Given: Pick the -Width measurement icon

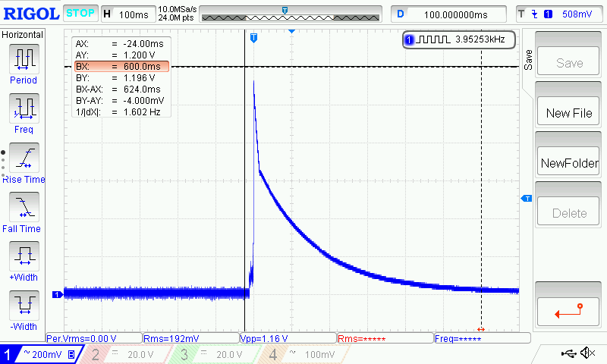Looking at the screenshot, I should (x=24, y=306).
